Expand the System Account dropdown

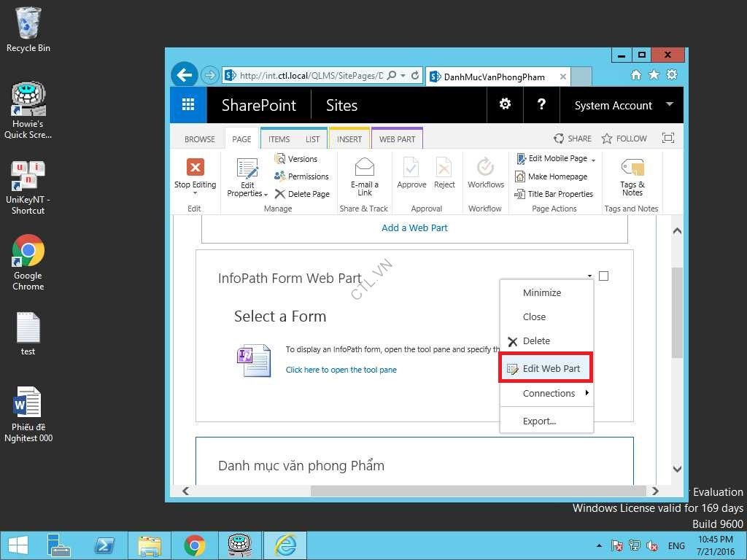(669, 105)
